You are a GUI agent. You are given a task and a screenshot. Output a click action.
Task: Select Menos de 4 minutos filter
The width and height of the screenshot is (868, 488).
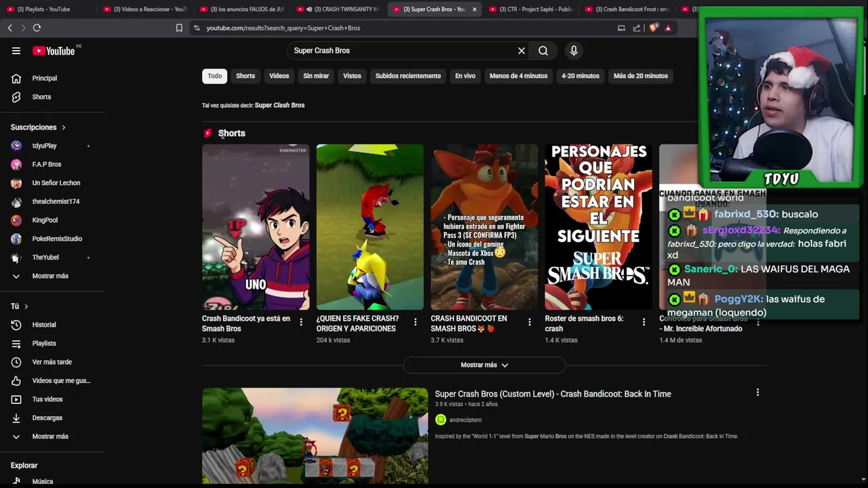pyautogui.click(x=519, y=76)
